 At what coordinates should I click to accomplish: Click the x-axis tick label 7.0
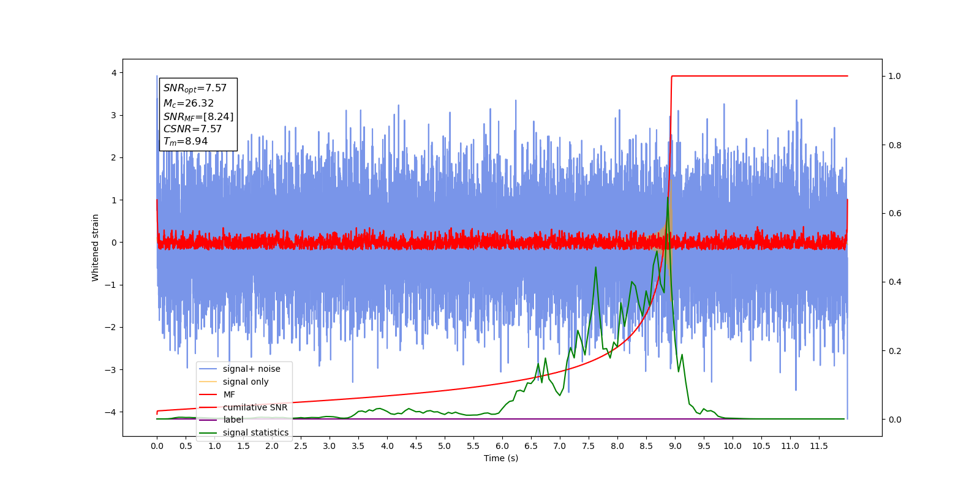[560, 446]
